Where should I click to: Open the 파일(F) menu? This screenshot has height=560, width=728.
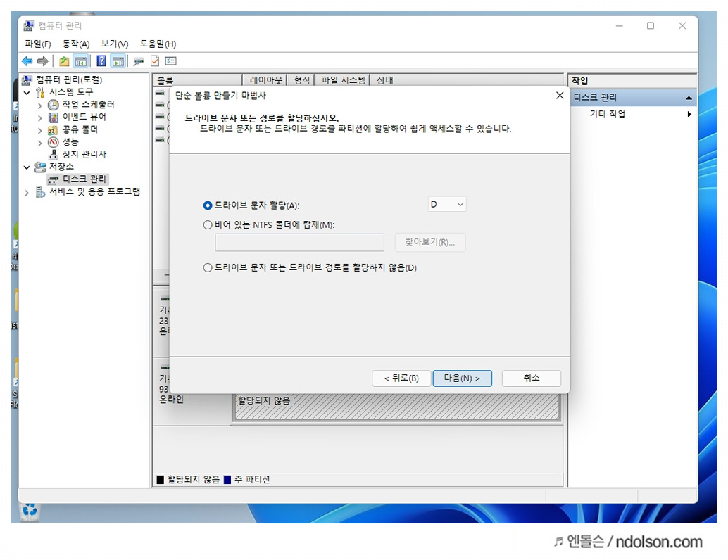[x=38, y=44]
